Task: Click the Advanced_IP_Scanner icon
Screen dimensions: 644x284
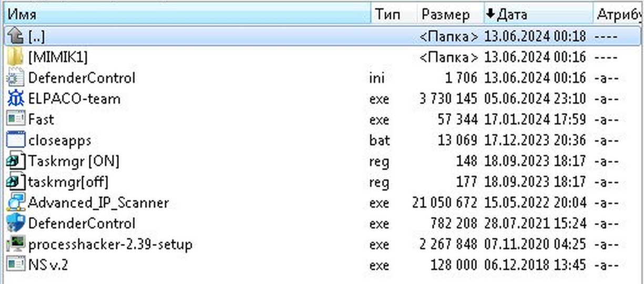Action: (x=16, y=202)
